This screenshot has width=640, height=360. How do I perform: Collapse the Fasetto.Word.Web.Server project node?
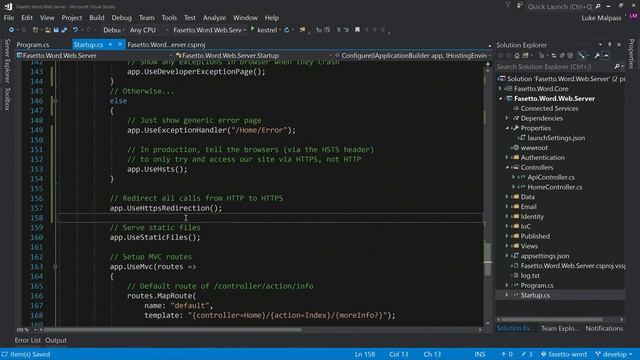click(x=501, y=98)
